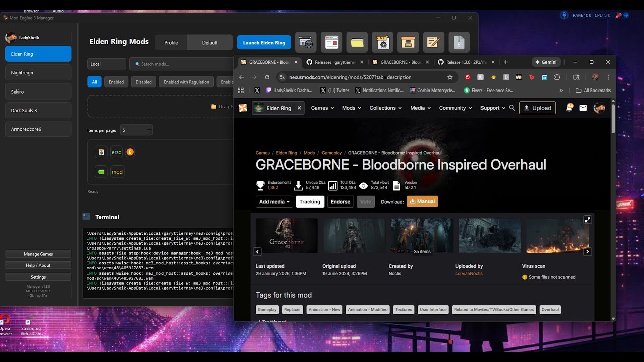Filter mods by Disabled

click(144, 82)
